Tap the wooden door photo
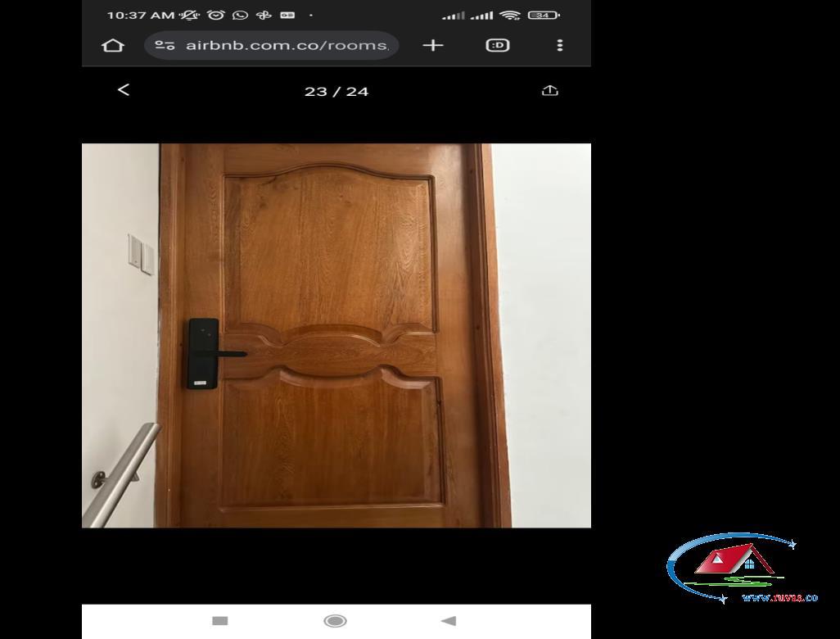The image size is (840, 639). point(336,336)
